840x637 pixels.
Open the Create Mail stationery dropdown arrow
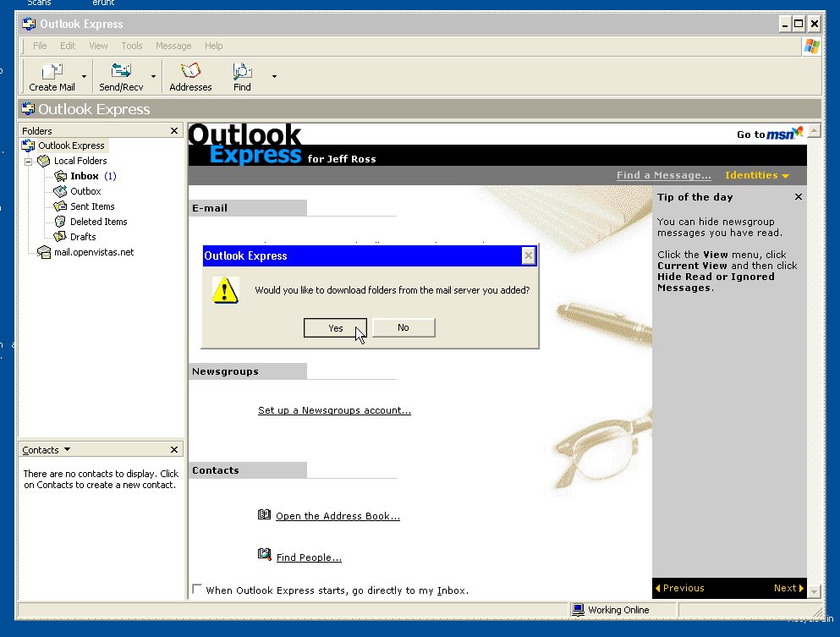point(84,76)
